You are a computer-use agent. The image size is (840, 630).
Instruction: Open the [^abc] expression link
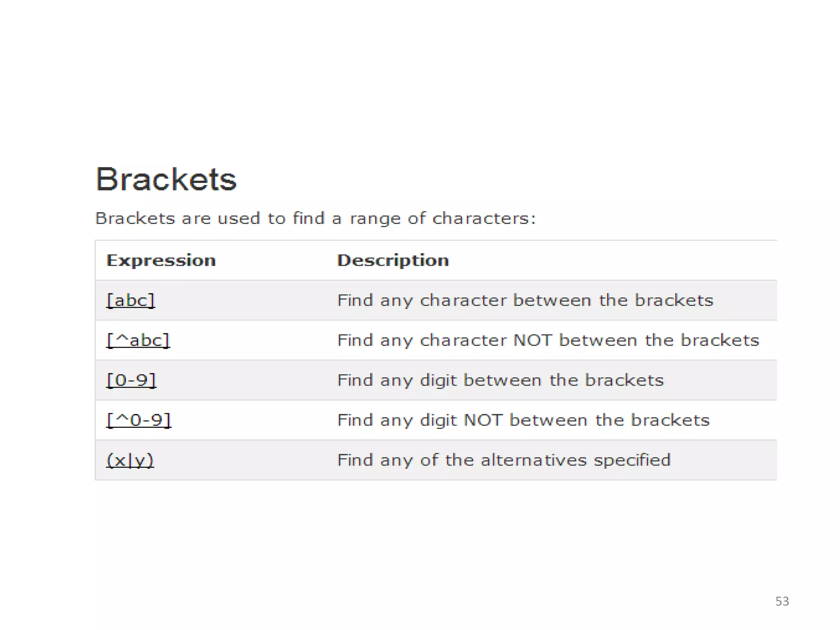pos(138,340)
